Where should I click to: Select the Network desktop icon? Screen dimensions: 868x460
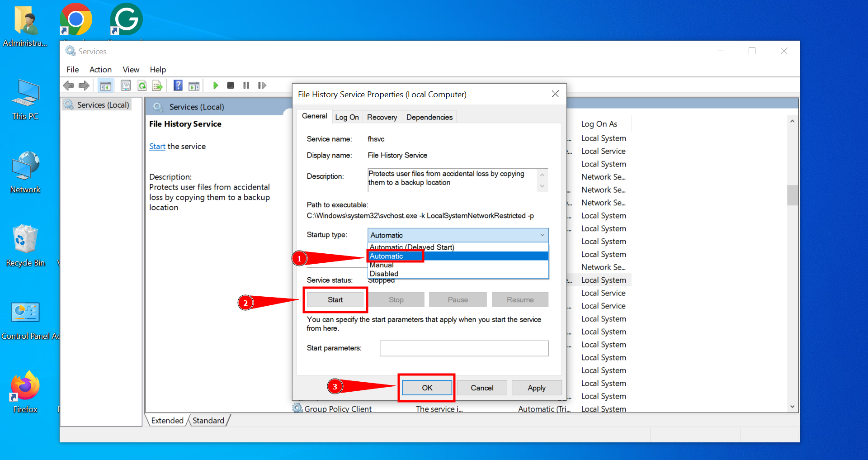(25, 172)
